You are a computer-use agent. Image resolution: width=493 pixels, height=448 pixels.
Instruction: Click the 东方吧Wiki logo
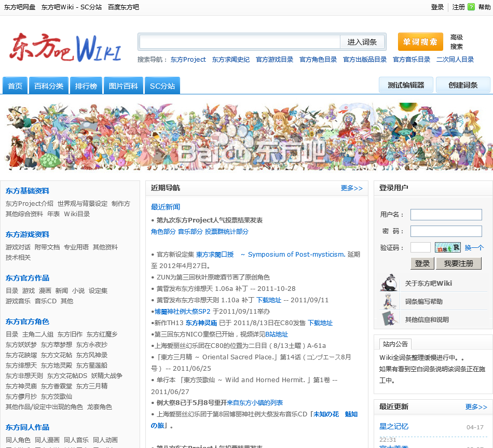(65, 47)
